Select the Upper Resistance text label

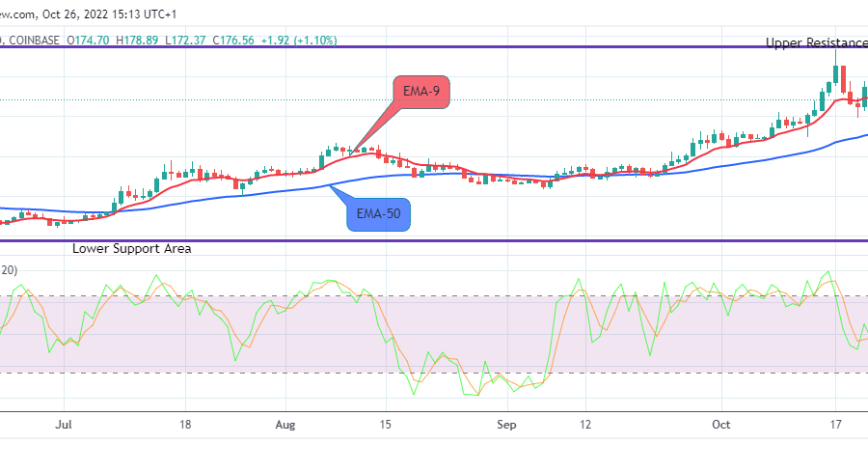(816, 42)
